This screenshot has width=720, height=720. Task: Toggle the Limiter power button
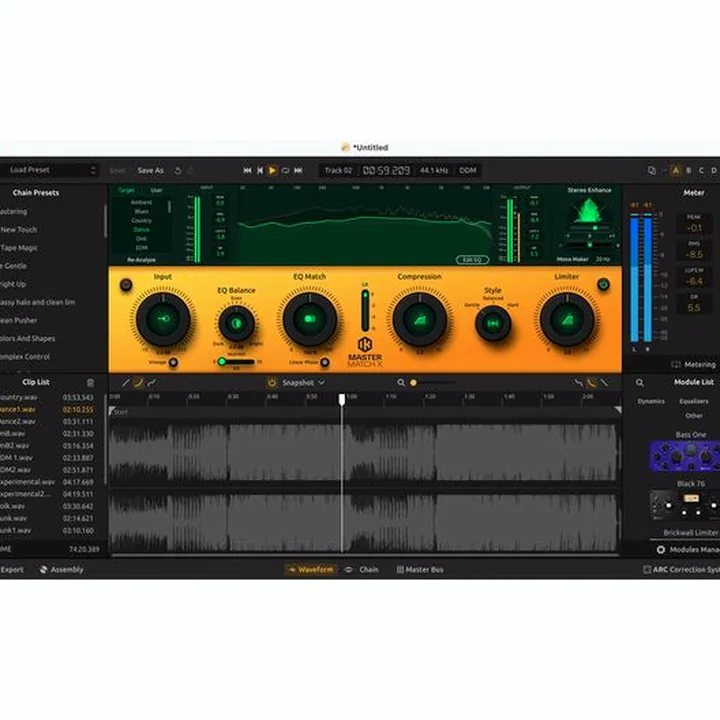[603, 285]
